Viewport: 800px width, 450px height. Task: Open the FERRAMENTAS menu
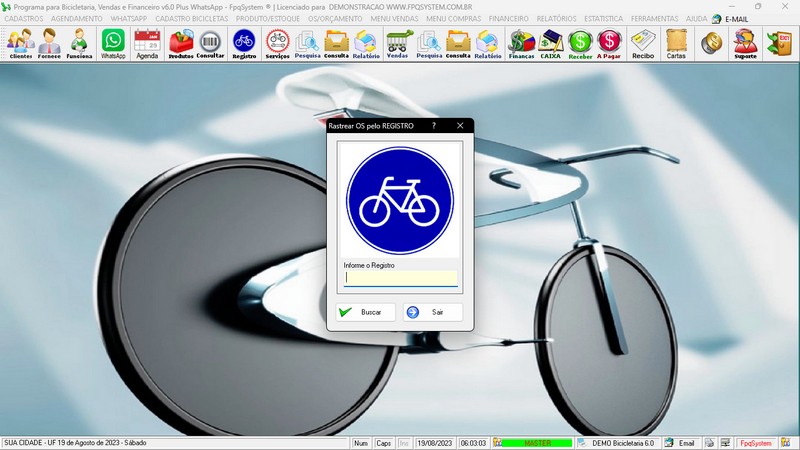655,18
